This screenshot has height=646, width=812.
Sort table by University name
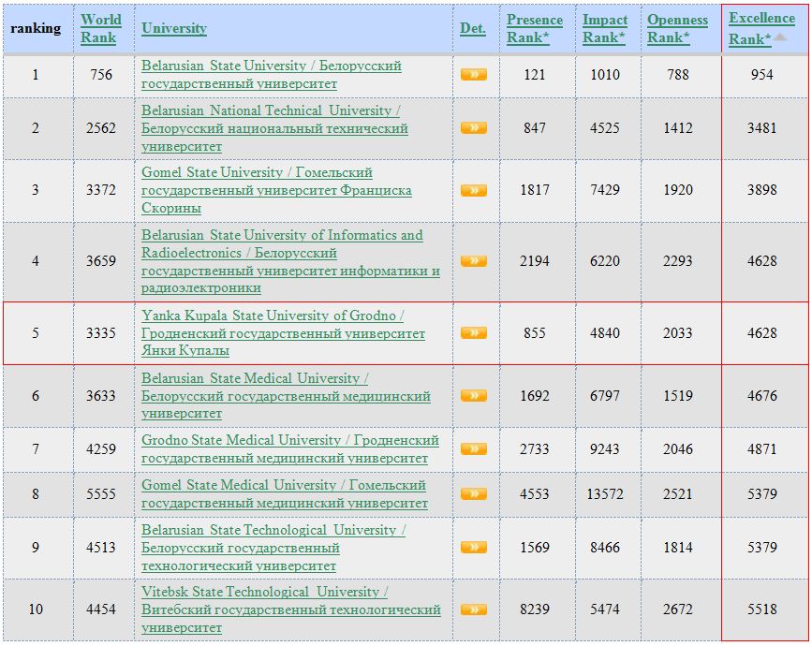174,28
